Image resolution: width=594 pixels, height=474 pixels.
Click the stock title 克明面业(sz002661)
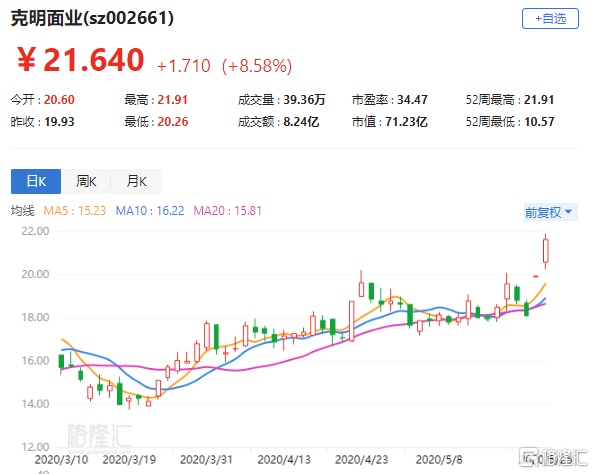click(x=92, y=18)
